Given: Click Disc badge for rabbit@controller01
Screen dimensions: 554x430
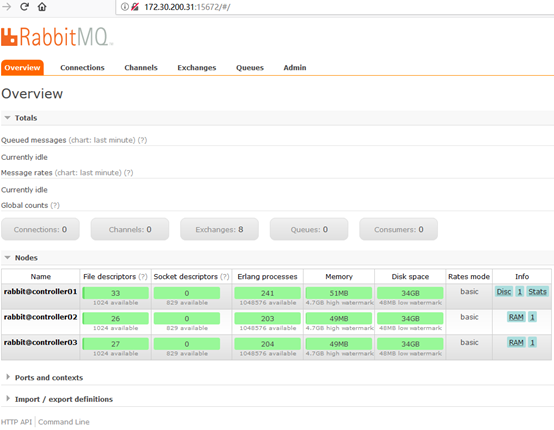Looking at the screenshot, I should 504,291.
